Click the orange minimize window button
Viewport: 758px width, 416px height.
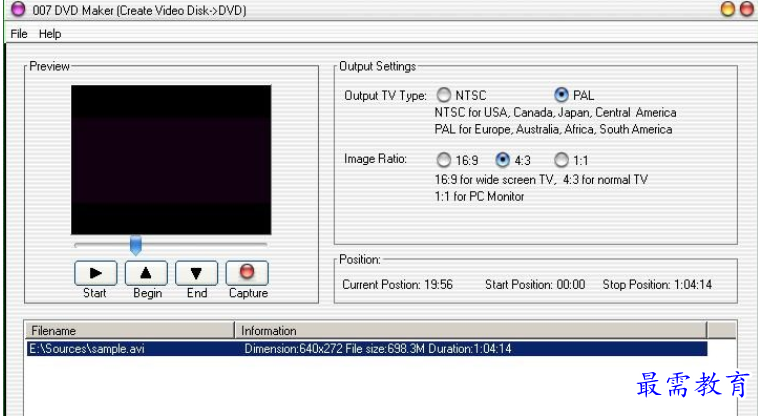[x=728, y=9]
